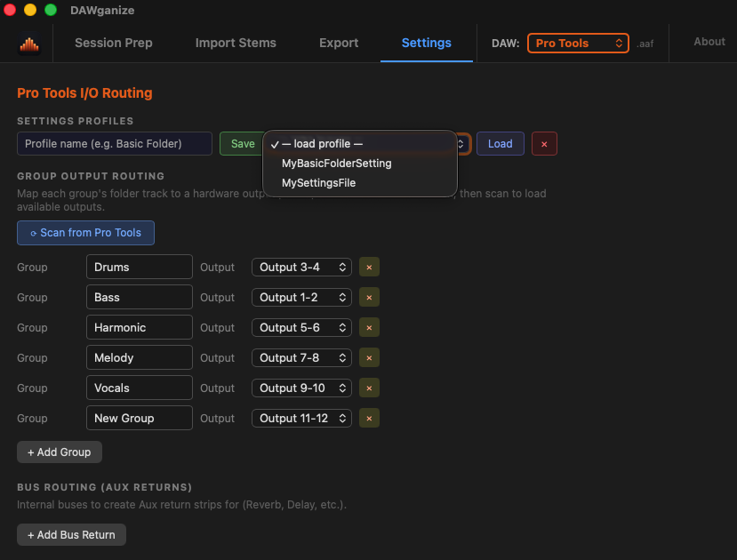
Task: Open the Output dropdown for Drums
Action: (x=302, y=267)
